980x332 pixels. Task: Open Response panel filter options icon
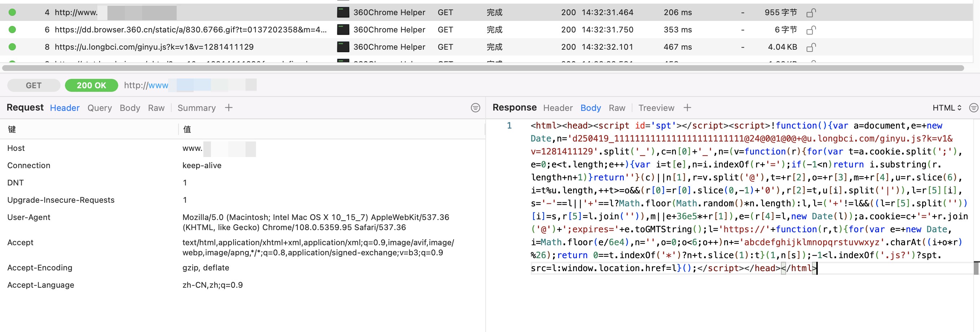coord(974,108)
